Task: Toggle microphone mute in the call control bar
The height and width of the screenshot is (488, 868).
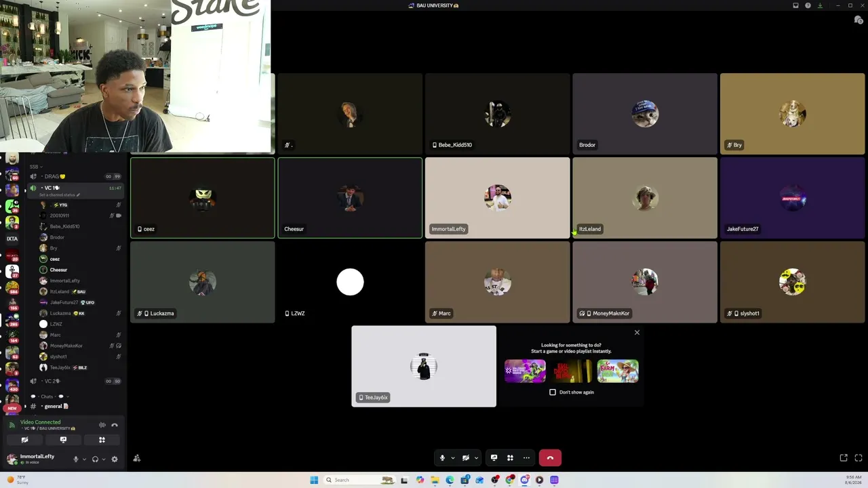Action: (x=442, y=458)
